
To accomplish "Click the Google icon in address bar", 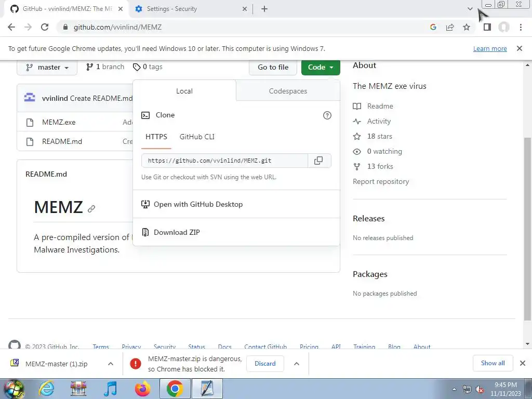I will coord(433,27).
